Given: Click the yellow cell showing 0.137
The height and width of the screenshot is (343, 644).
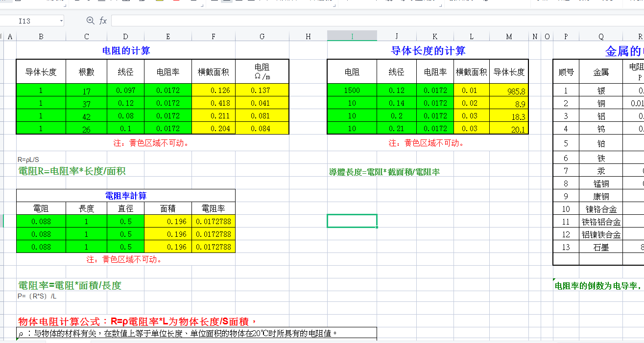Looking at the screenshot, I should [262, 91].
